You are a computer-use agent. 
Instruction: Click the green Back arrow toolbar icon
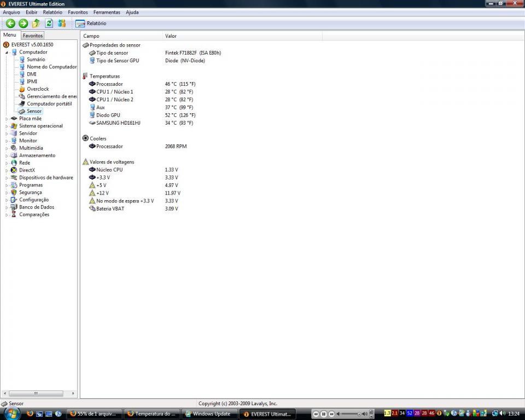[10, 23]
